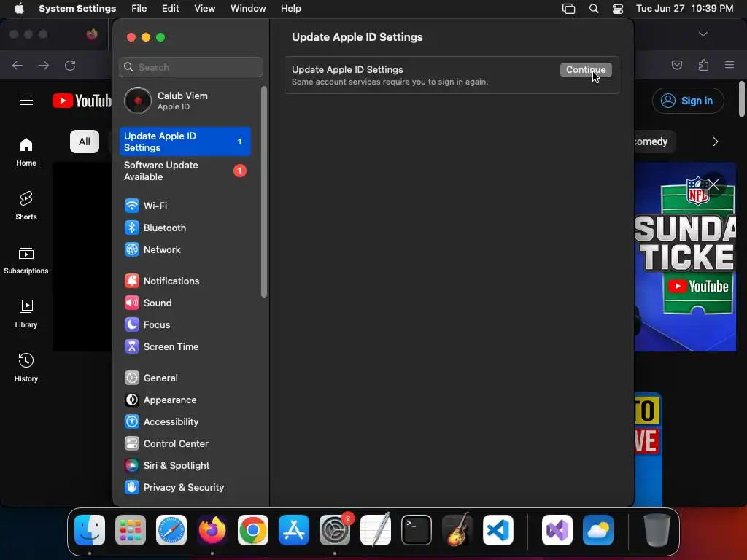Open the View menu
Viewport: 747px width, 560px height.
point(205,9)
